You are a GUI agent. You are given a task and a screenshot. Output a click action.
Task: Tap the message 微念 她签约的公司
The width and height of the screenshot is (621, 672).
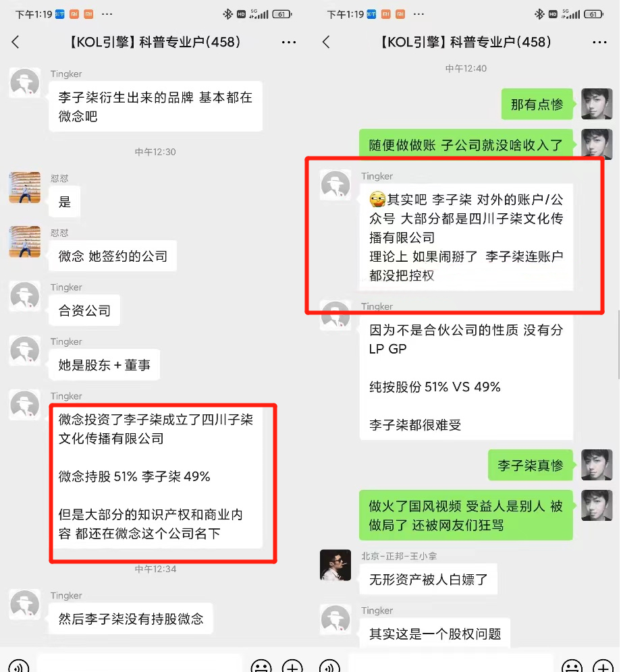click(113, 256)
